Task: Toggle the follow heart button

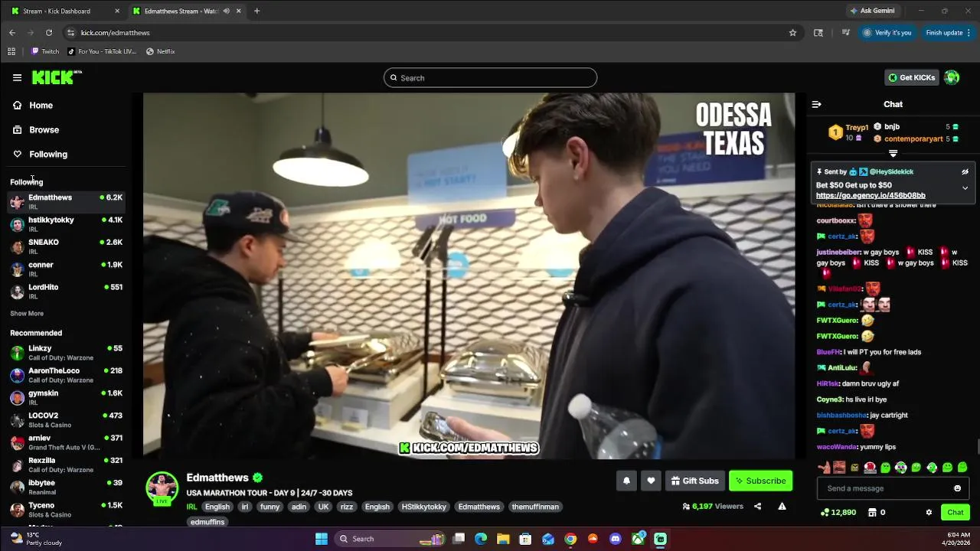Action: point(651,481)
